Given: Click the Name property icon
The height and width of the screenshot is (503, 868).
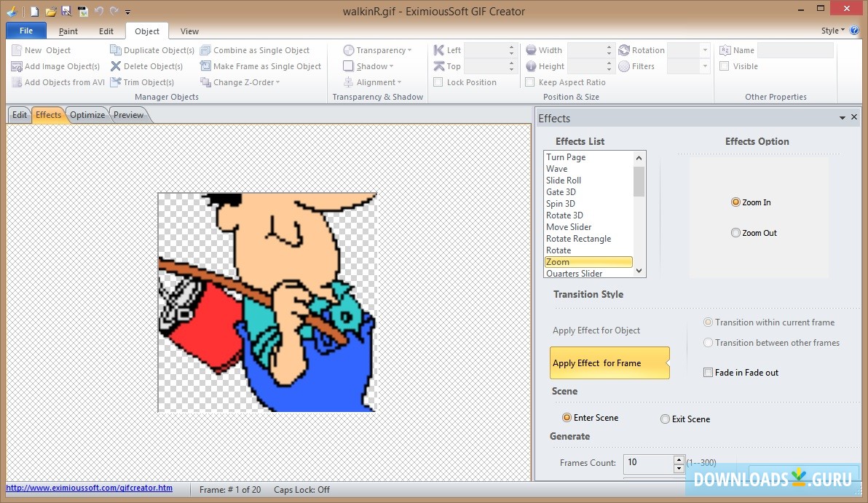Looking at the screenshot, I should pos(725,50).
